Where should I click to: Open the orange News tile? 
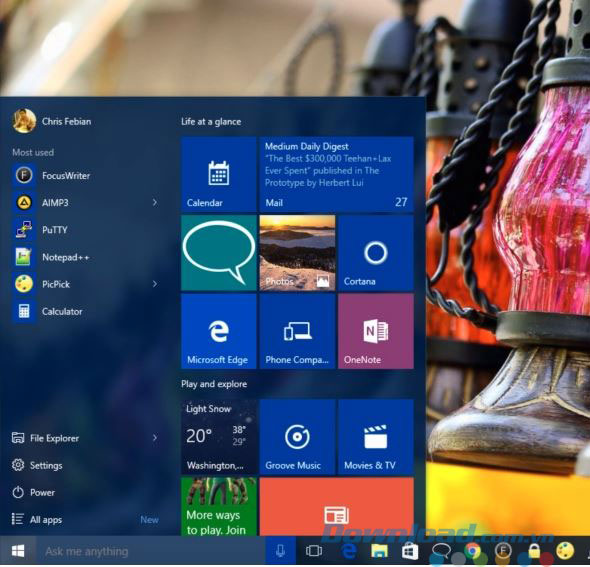click(x=336, y=506)
